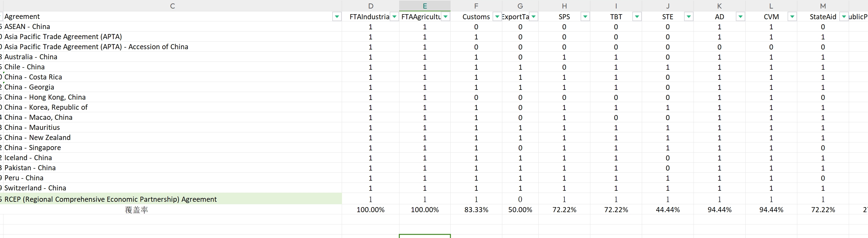
Task: Click the "Peru - China" cell
Action: click(x=172, y=178)
